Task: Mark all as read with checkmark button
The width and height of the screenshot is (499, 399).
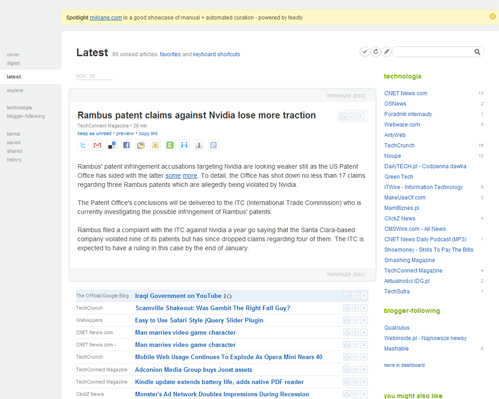Action: pyautogui.click(x=365, y=52)
